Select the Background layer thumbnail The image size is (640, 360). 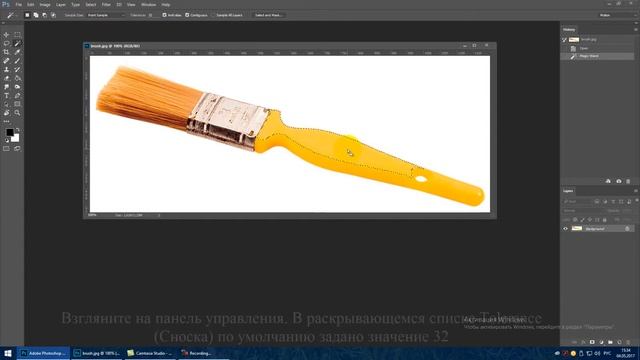coord(577,229)
